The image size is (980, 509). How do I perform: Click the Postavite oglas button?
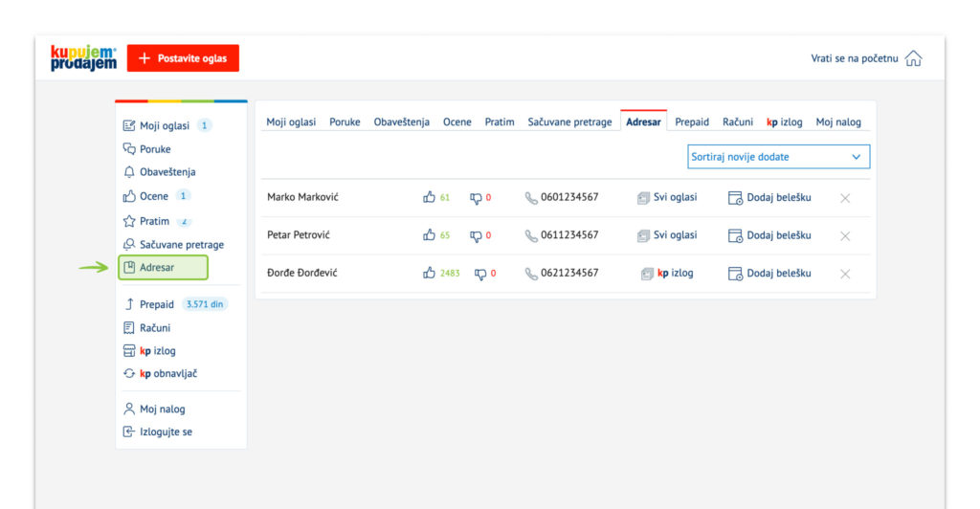pyautogui.click(x=183, y=58)
